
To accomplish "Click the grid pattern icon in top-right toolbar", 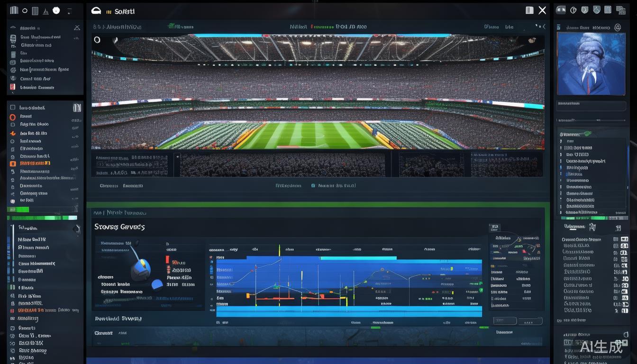I will tap(620, 10).
